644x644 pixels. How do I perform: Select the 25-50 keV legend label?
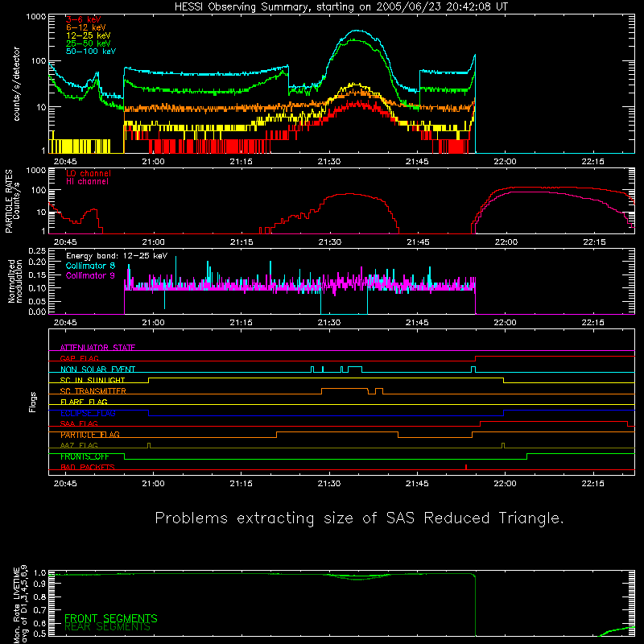coord(89,43)
